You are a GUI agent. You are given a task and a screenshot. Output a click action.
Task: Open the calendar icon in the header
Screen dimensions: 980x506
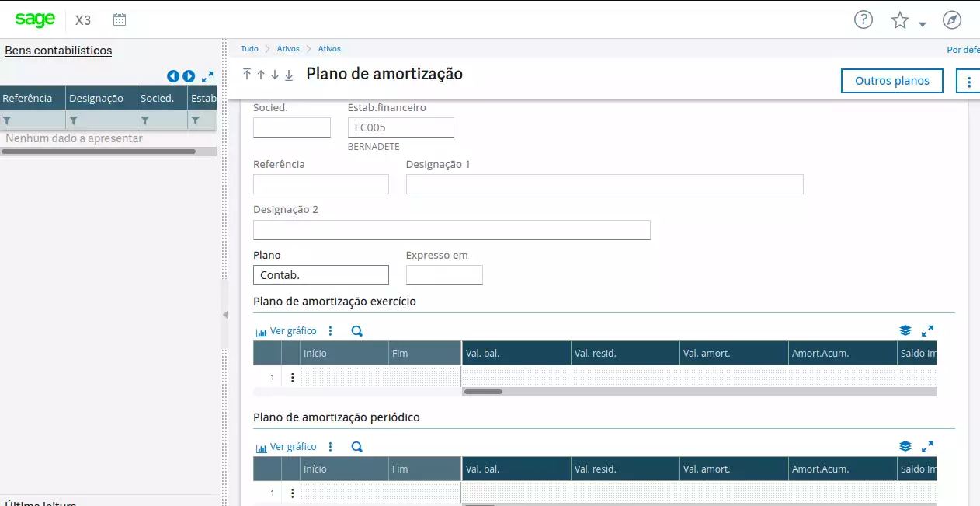(119, 20)
